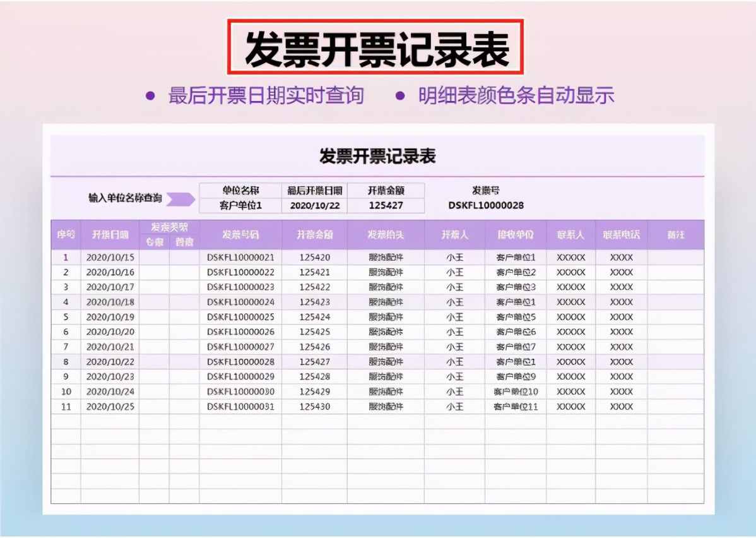Click the 备注 column header
Screen dimensions: 756x538
coord(676,235)
